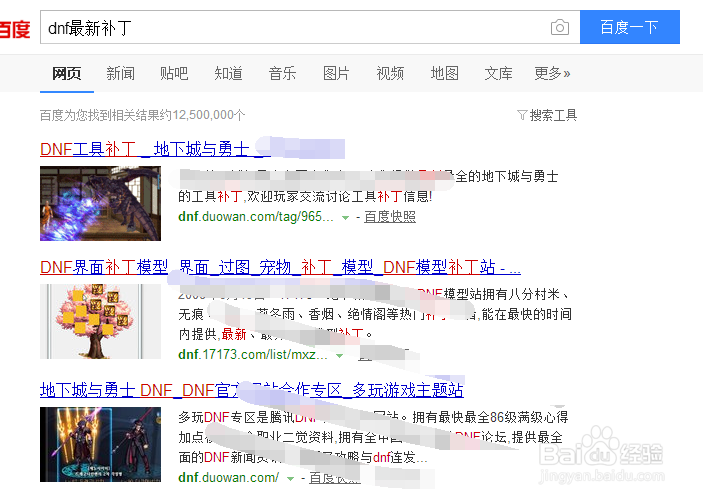Click the two dark characters thumbnail
This screenshot has height=501, width=703.
100,444
